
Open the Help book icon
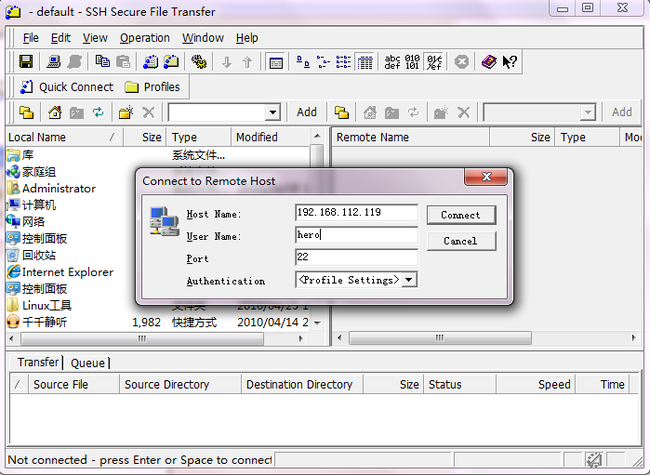[x=489, y=62]
